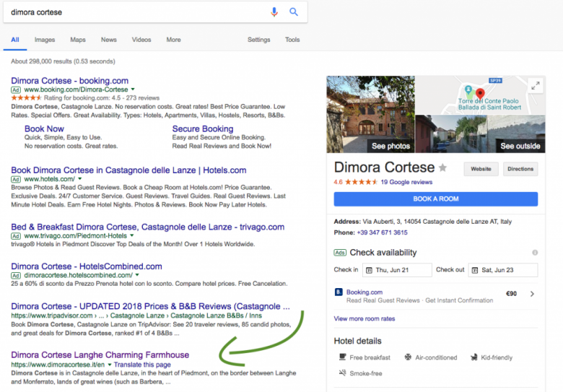The height and width of the screenshot is (392, 563).
Task: Open the 19 Google reviews link
Action: [x=406, y=182]
